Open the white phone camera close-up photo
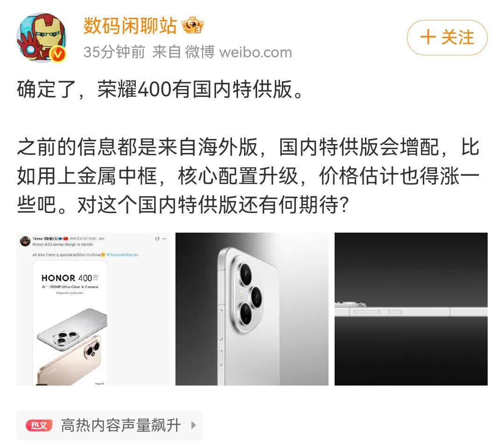This screenshot has height=448, width=504. tap(252, 309)
